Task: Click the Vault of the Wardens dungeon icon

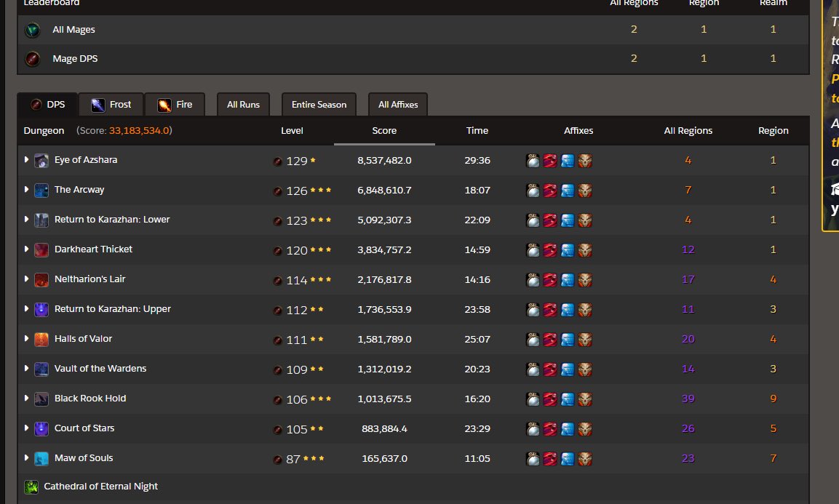Action: click(x=41, y=369)
